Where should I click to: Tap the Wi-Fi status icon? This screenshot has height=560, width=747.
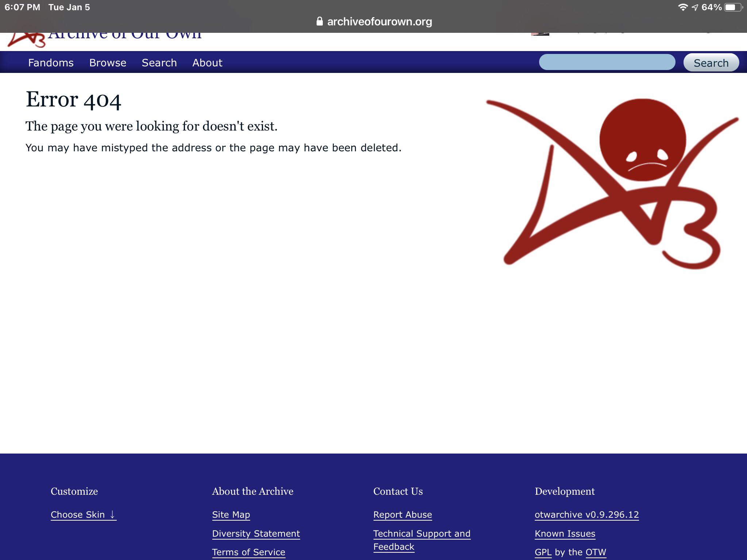[x=682, y=7]
